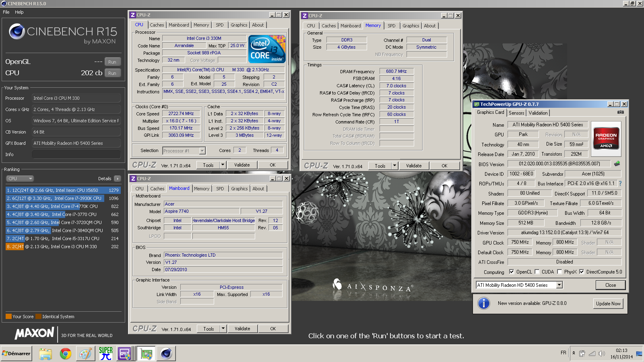
Task: Click the clock showing 02:13
Action: (621, 350)
